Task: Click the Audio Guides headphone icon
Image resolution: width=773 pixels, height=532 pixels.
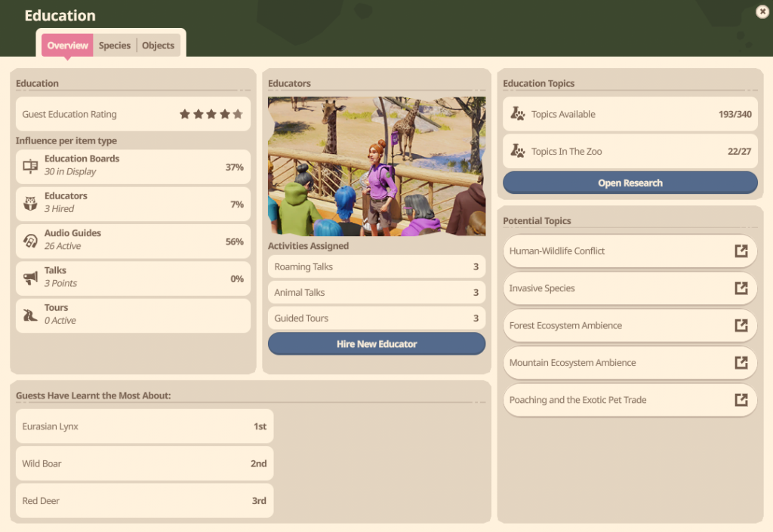Action: [30, 241]
